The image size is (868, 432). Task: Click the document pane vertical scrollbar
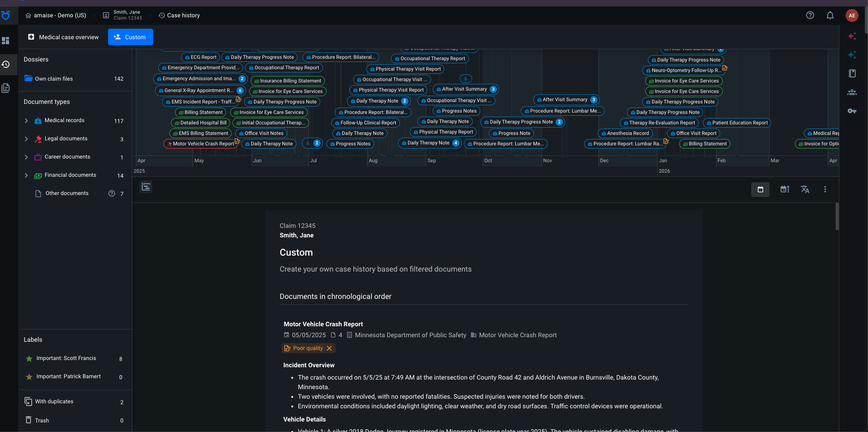(x=837, y=217)
